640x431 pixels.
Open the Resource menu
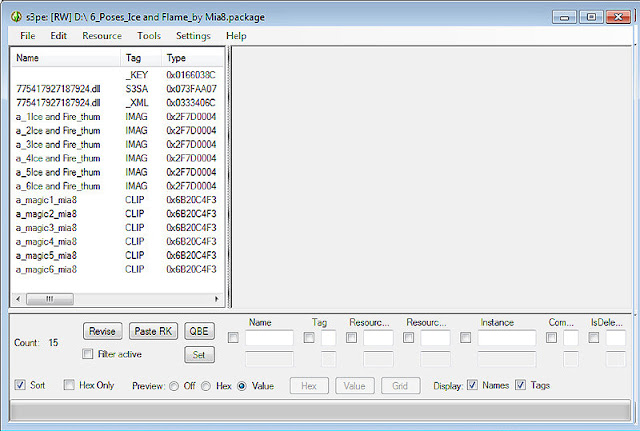click(102, 36)
